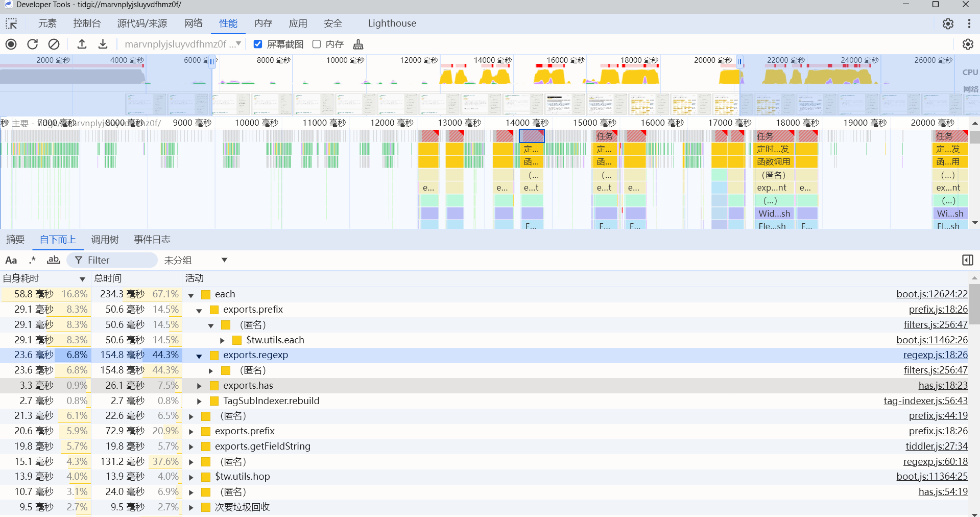The height and width of the screenshot is (517, 980).
Task: Click the inspect element picker icon
Action: pyautogui.click(x=11, y=24)
